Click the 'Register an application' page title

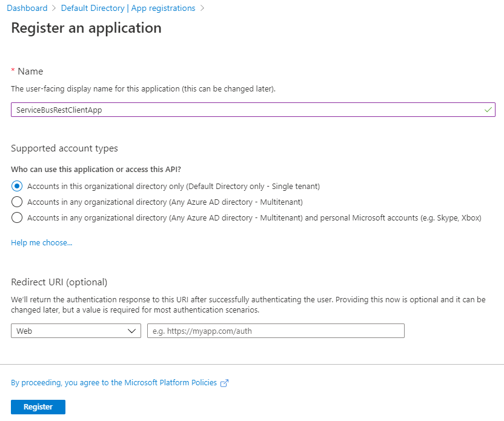(x=86, y=28)
